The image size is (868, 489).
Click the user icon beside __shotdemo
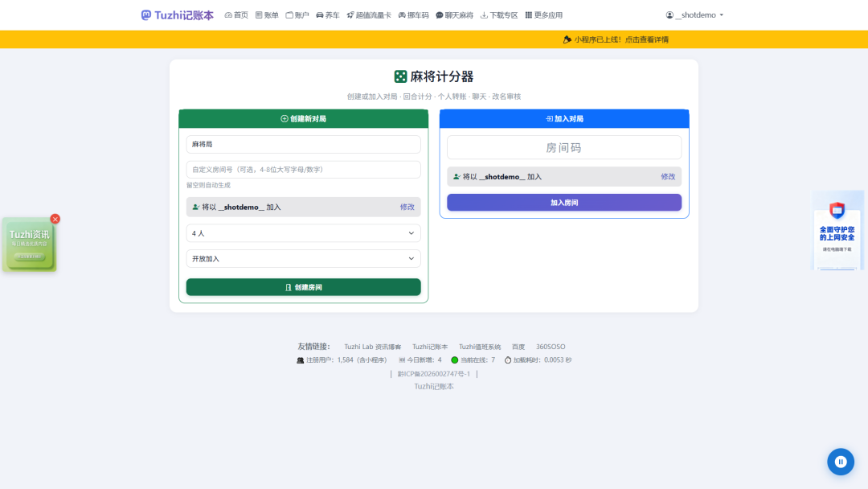(x=669, y=15)
